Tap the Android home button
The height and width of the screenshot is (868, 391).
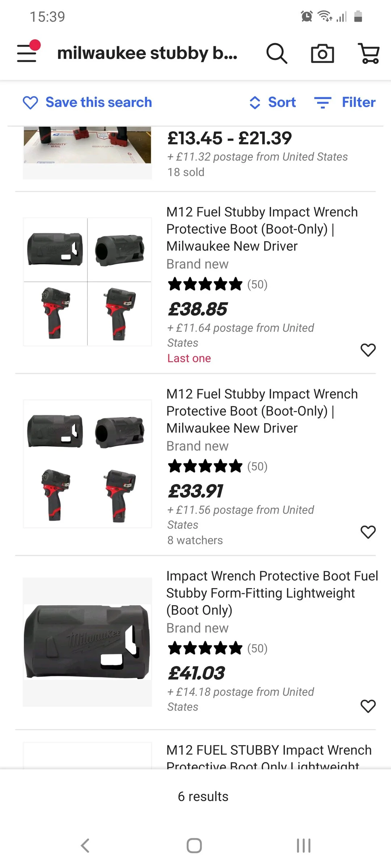tap(194, 846)
